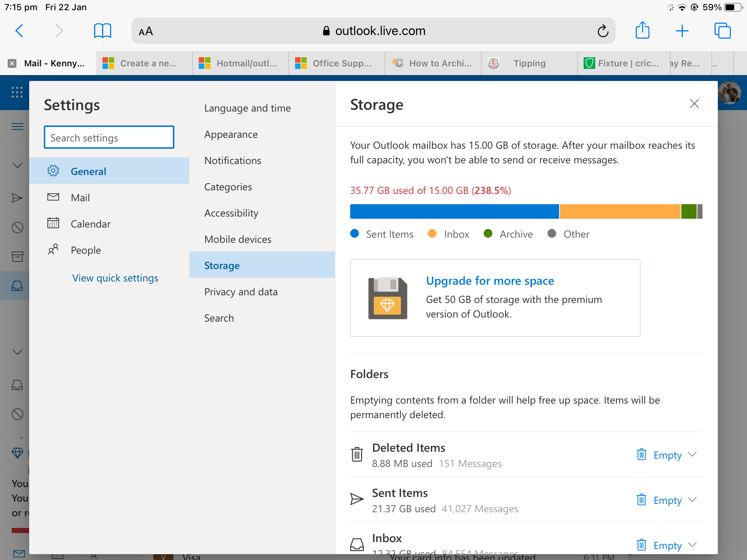Switch to the Tipping browser tab

pyautogui.click(x=529, y=63)
